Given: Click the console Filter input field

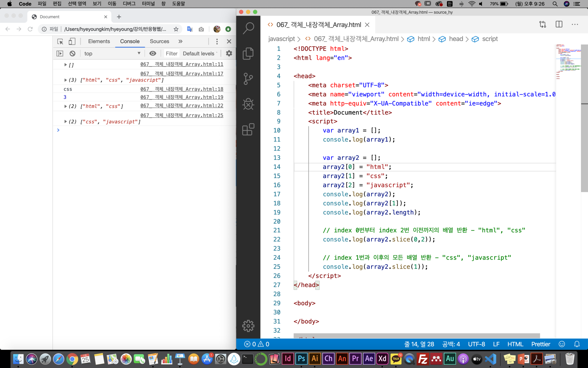Looking at the screenshot, I should tap(171, 53).
